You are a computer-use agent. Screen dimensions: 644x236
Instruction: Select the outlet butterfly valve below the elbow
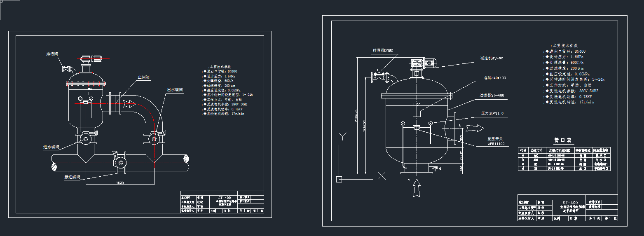coord(154,139)
